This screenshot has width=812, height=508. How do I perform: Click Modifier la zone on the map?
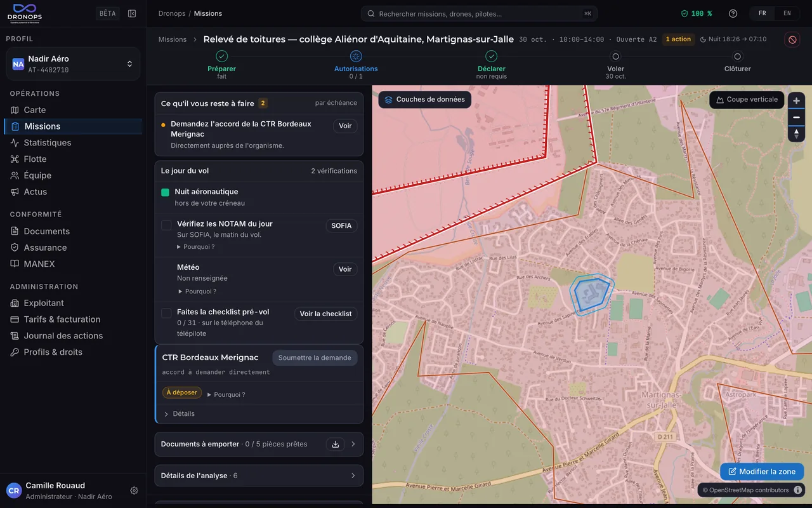tap(762, 471)
